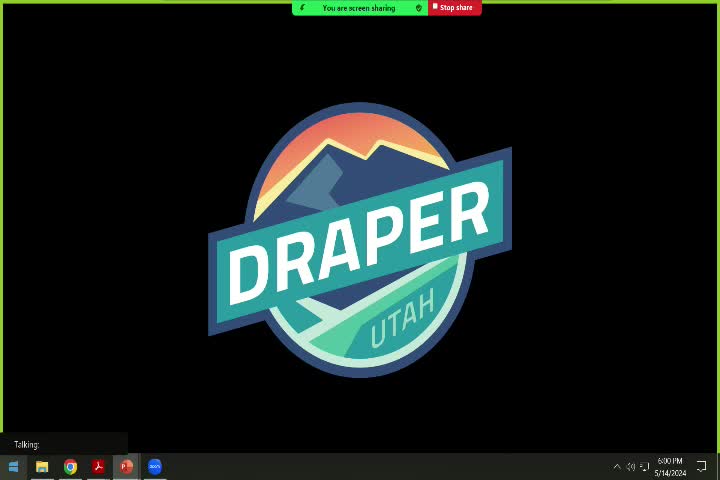Open File Explorer from the taskbar
Image resolution: width=720 pixels, height=480 pixels.
click(42, 467)
